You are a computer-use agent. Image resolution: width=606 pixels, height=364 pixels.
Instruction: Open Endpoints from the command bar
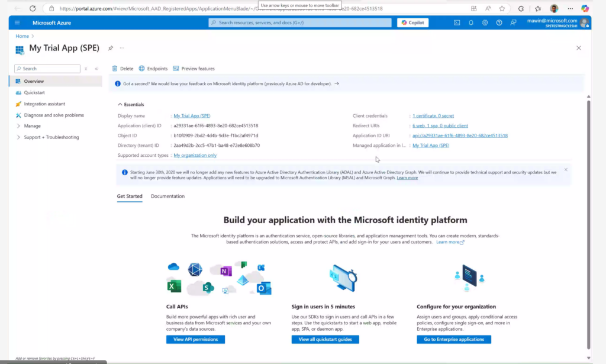153,69
